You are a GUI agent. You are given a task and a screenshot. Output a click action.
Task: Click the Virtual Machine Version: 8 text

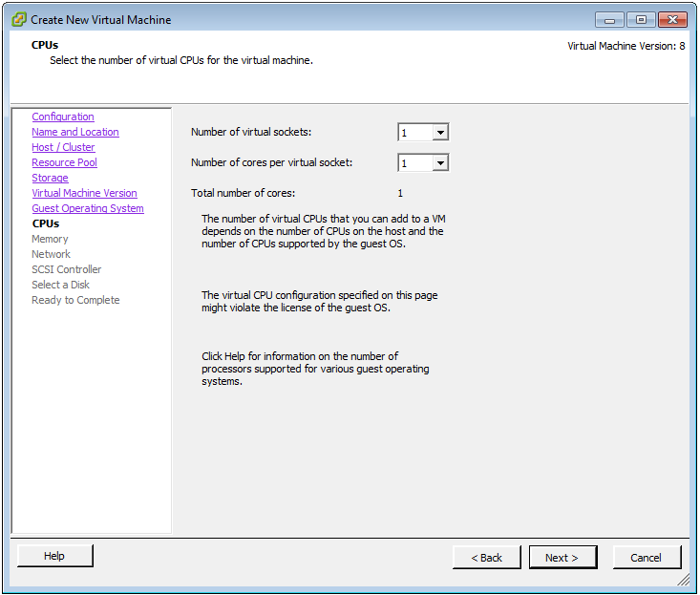(626, 46)
